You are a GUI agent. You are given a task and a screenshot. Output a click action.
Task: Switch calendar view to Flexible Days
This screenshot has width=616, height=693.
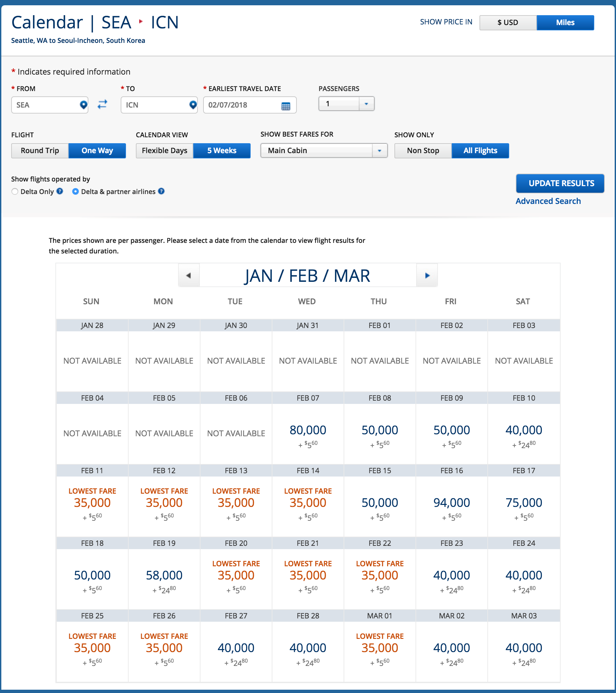click(164, 150)
